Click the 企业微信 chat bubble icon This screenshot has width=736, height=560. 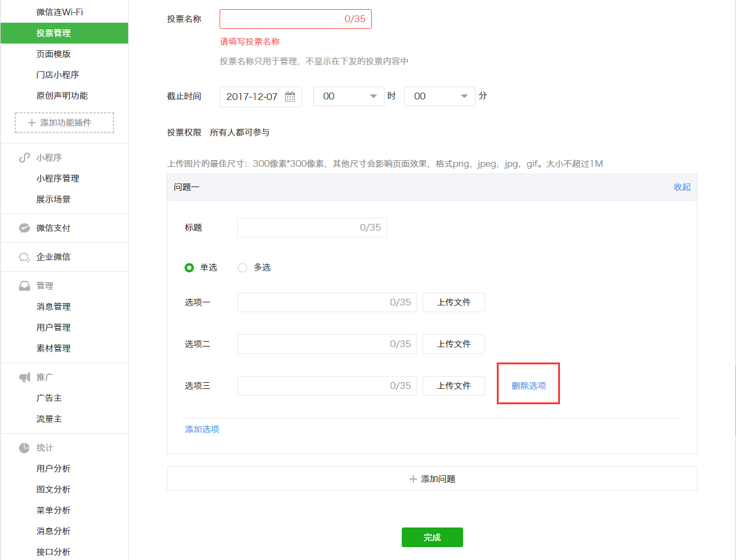coord(25,257)
